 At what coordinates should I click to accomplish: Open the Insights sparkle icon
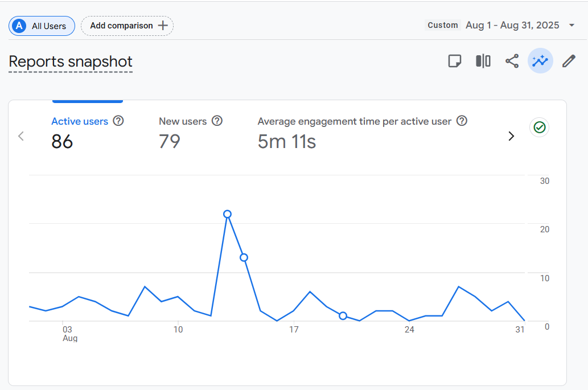(540, 61)
